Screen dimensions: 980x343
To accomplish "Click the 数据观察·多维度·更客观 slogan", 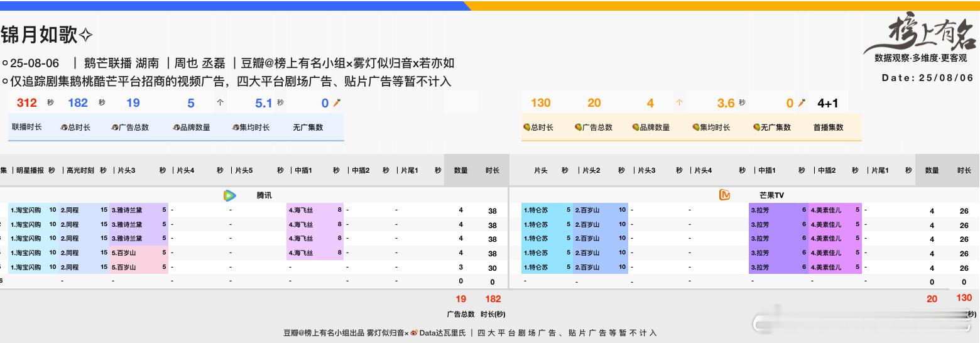I will [920, 58].
